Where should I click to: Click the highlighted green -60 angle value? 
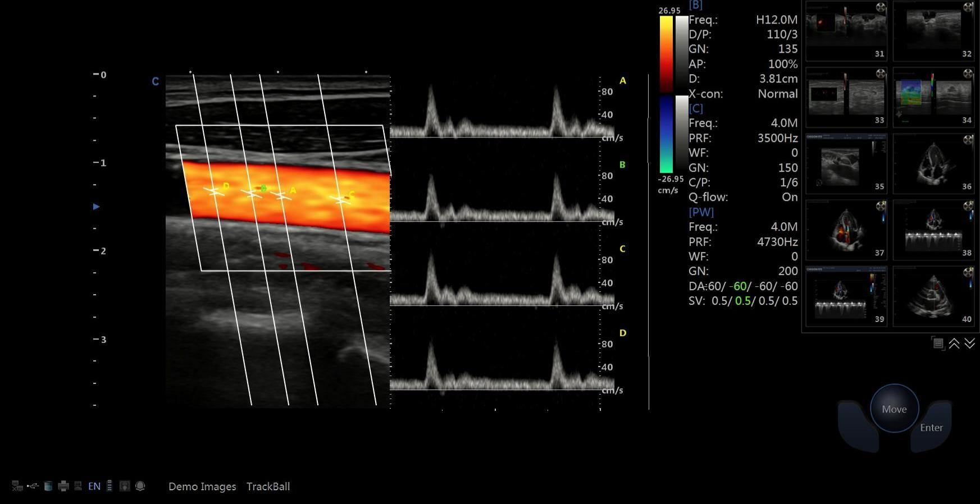(738, 286)
